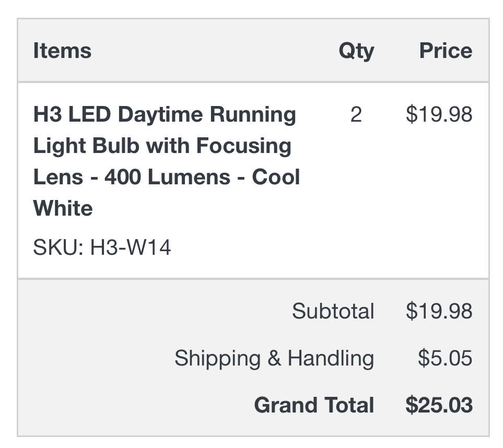Click the Grand Total amount $25.03
This screenshot has height=448, width=503.
click(439, 405)
